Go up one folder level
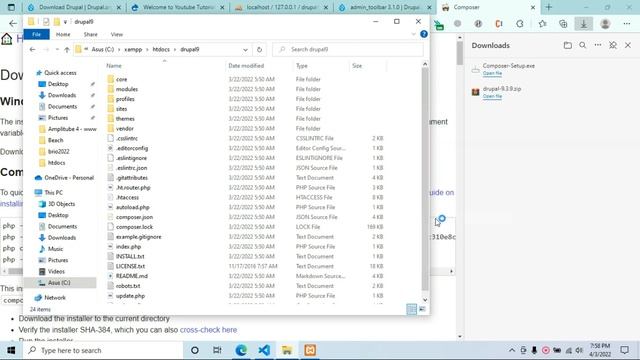This screenshot has height=360, width=640. tap(67, 50)
